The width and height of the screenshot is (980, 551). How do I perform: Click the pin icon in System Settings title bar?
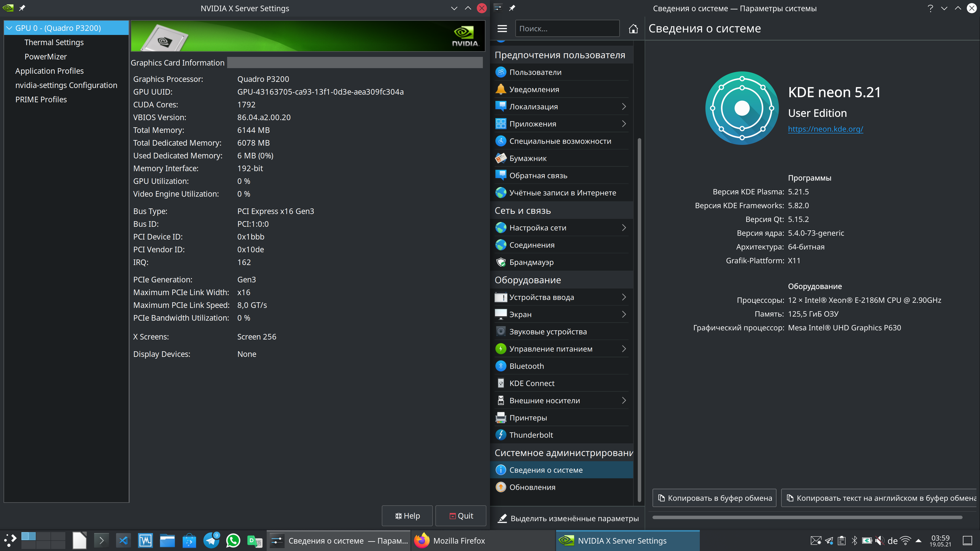click(512, 8)
